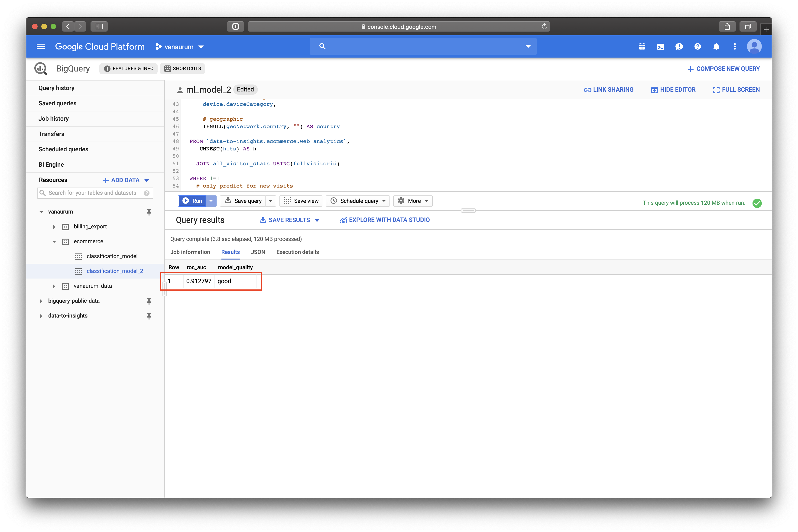Collapse the vanaurum project tree
798x532 pixels.
[41, 212]
